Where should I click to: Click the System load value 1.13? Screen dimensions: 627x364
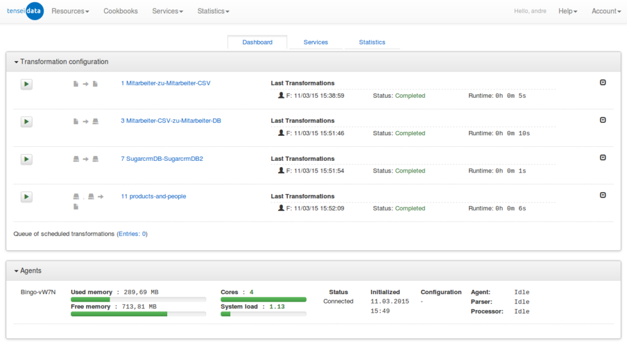[277, 306]
